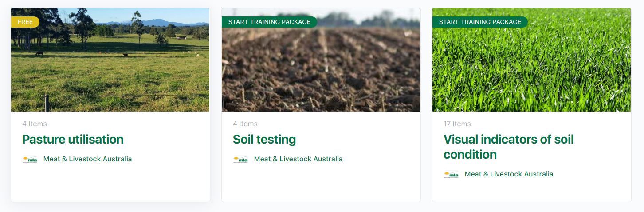
Task: Click Meat & Livestock Australia under Pasture utilisation
Action: point(87,159)
